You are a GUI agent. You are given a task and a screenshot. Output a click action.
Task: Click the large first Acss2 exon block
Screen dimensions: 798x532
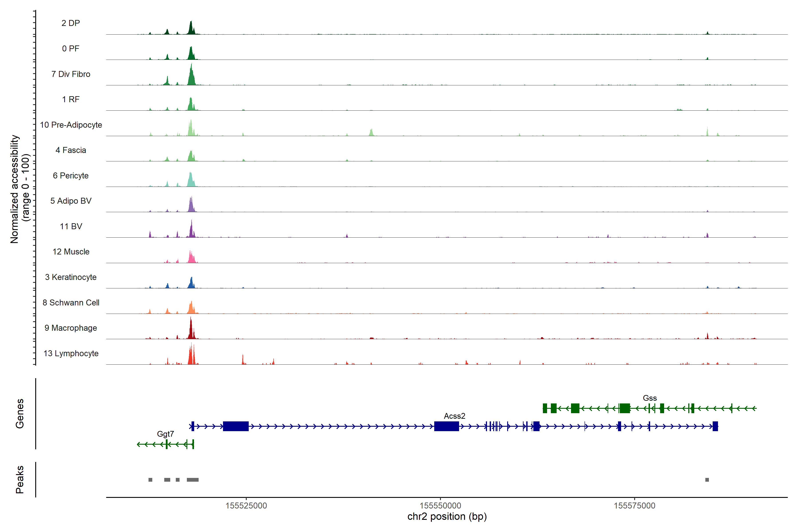click(235, 426)
